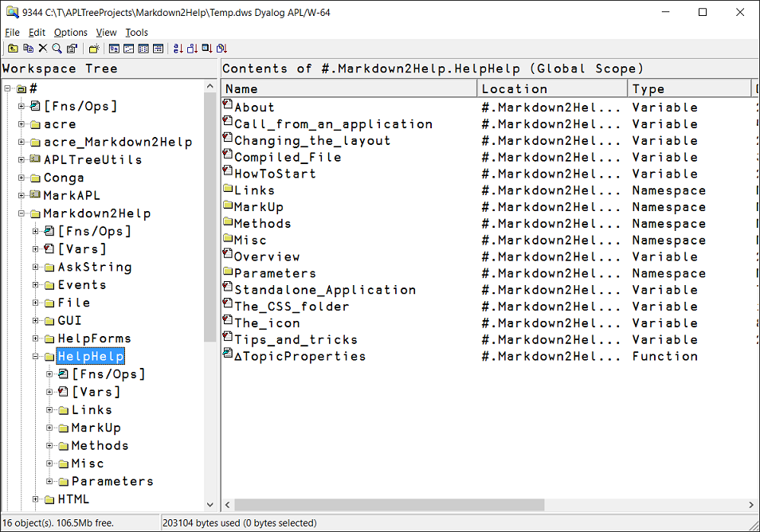Click the Name column header
Screen dimensions: 760x532
tap(349, 88)
